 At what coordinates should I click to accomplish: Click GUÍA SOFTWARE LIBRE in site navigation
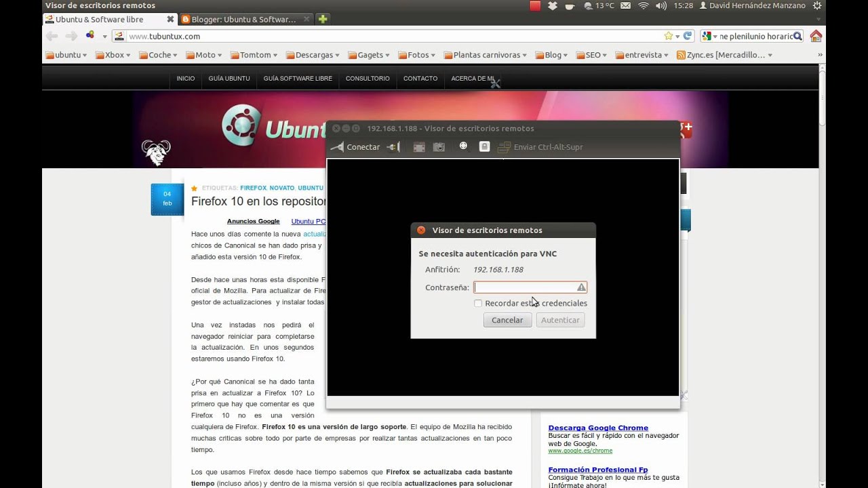pos(298,79)
